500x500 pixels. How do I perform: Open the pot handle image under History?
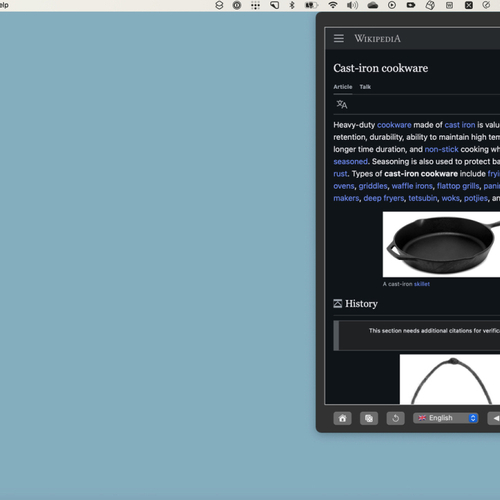[x=450, y=379]
